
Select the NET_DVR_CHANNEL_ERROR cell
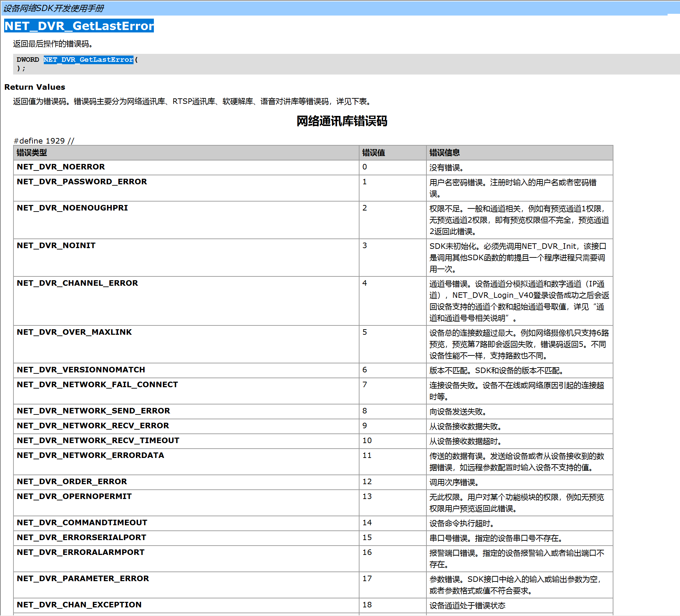[186, 301]
